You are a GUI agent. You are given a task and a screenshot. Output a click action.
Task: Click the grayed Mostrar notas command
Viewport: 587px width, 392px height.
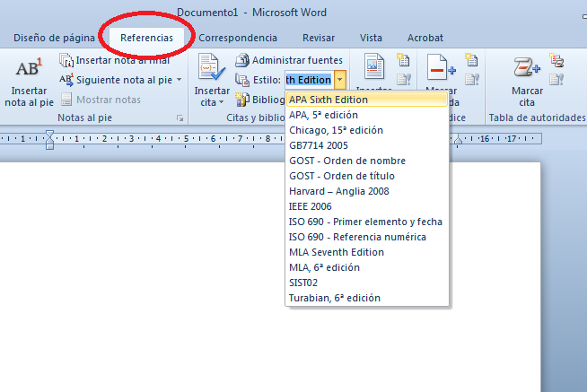(x=101, y=100)
